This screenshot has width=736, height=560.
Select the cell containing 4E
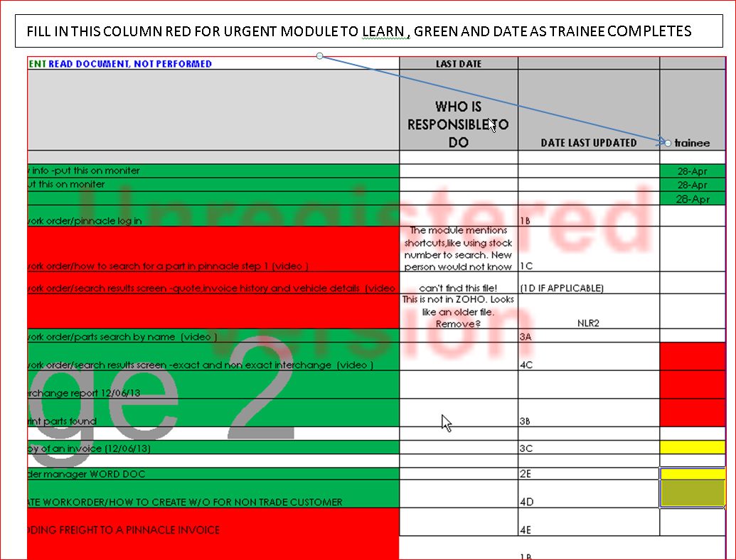click(x=588, y=529)
